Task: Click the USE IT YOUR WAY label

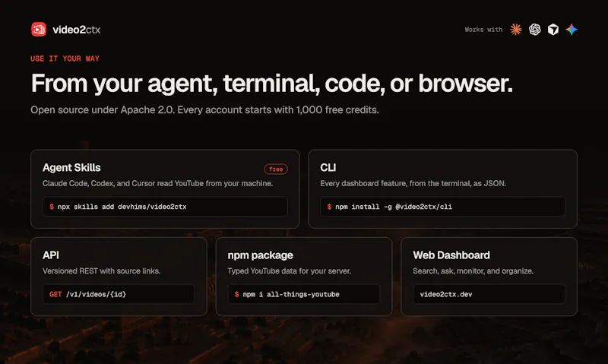Action: point(65,59)
